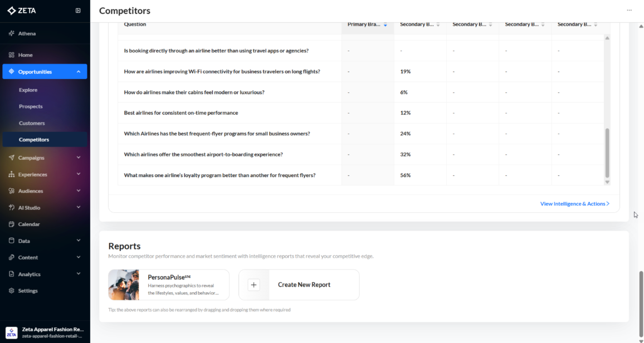Collapse the sidebar using the panel icon
Image resolution: width=644 pixels, height=343 pixels.
(x=78, y=11)
